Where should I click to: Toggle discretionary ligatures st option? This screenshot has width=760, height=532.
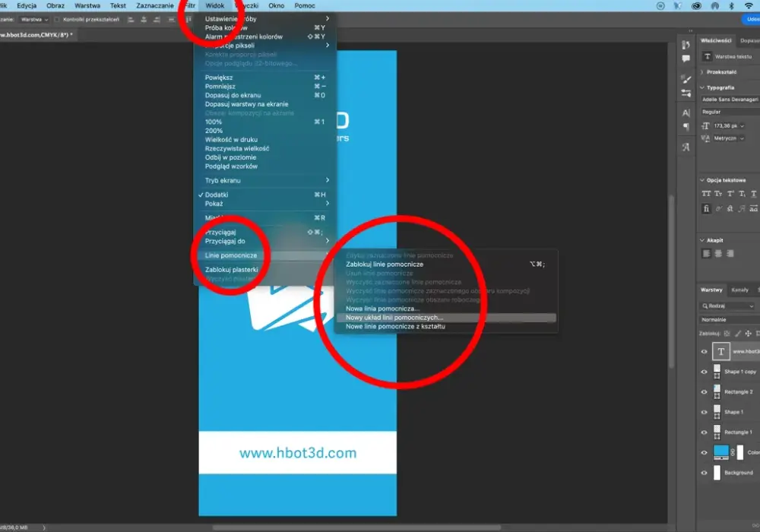730,208
